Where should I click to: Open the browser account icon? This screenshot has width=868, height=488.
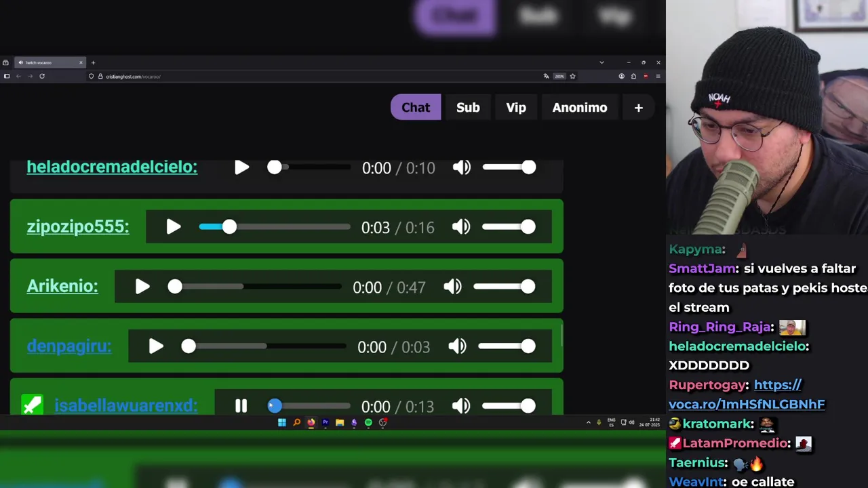[x=621, y=77]
